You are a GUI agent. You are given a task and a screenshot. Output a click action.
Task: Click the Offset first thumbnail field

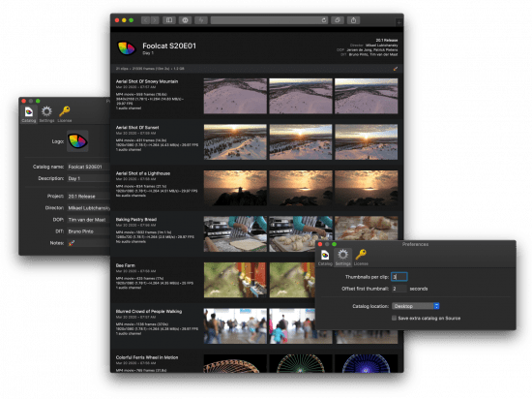point(399,289)
